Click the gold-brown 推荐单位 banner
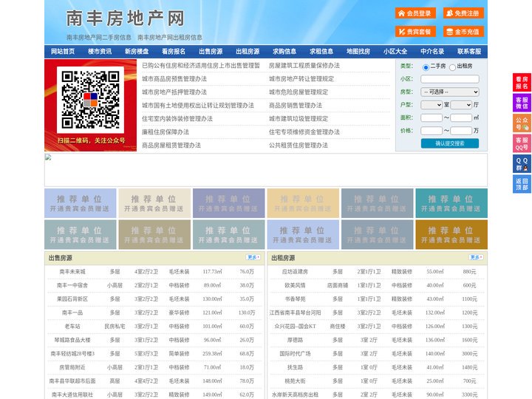The image size is (532, 399). (451, 234)
